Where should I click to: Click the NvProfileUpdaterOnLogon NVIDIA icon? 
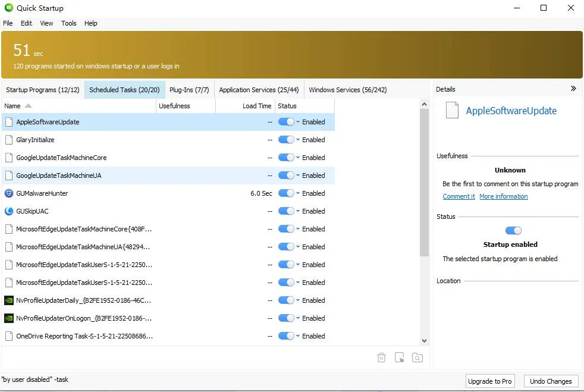[x=9, y=318]
